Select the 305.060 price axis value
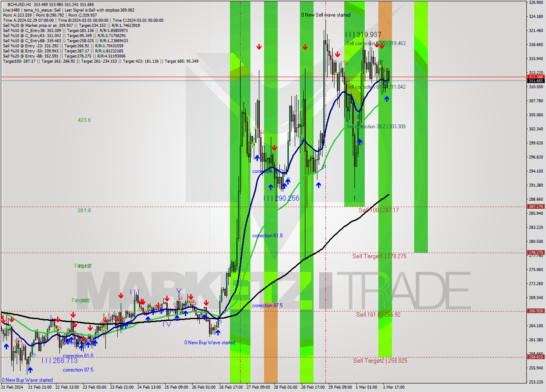 [536, 115]
